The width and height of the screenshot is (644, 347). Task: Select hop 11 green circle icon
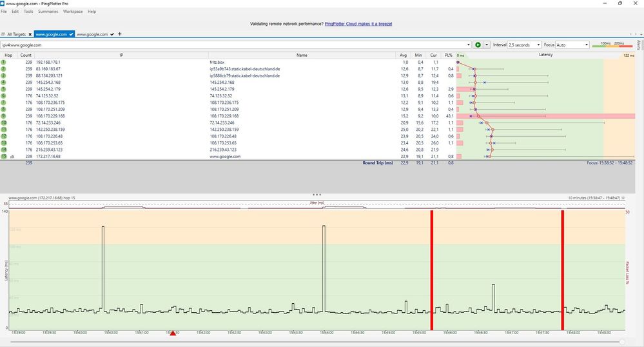pos(4,130)
